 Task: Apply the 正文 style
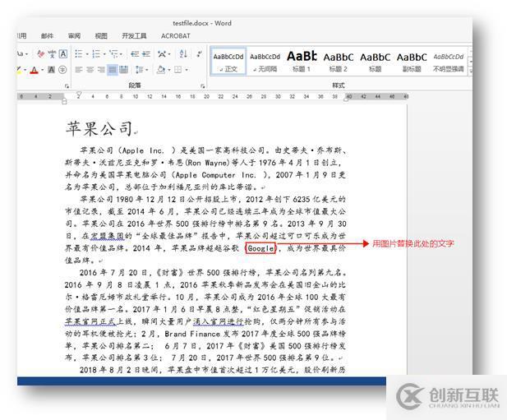point(228,61)
